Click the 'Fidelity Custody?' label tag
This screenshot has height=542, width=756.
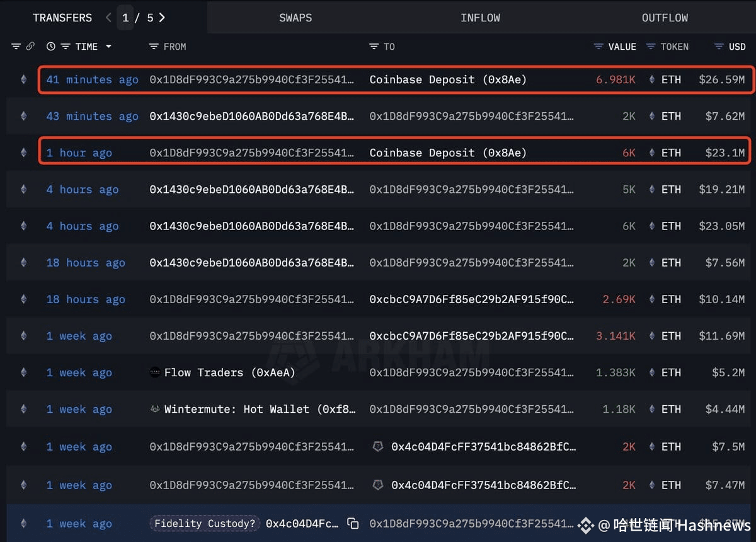pos(205,524)
